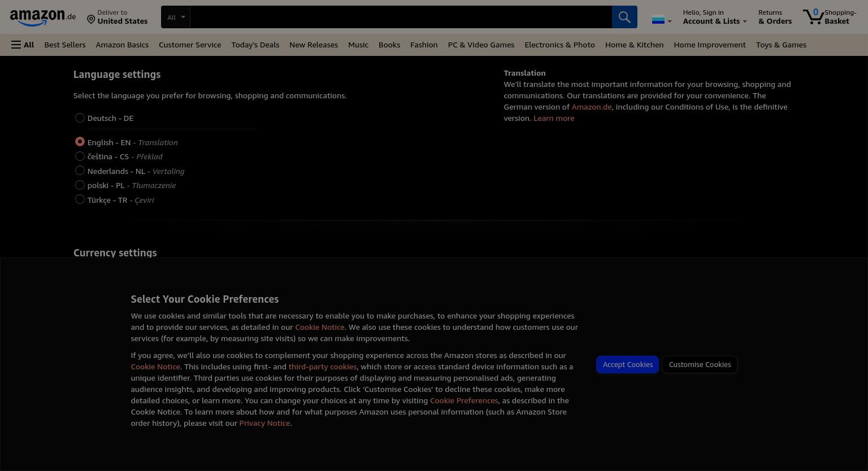The width and height of the screenshot is (868, 471).
Task: Browse the Books category
Action: coord(389,45)
